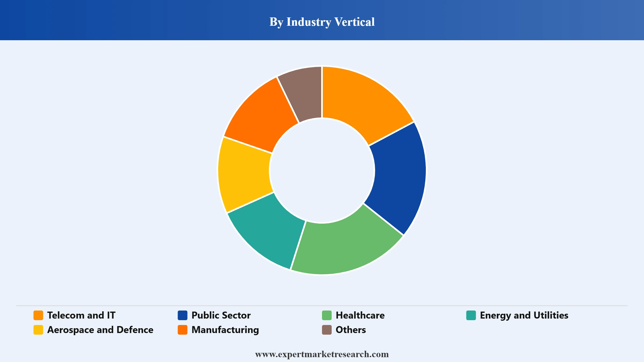Click the 'By Industry Vertical' chart title
The image size is (644, 362).
322,22
